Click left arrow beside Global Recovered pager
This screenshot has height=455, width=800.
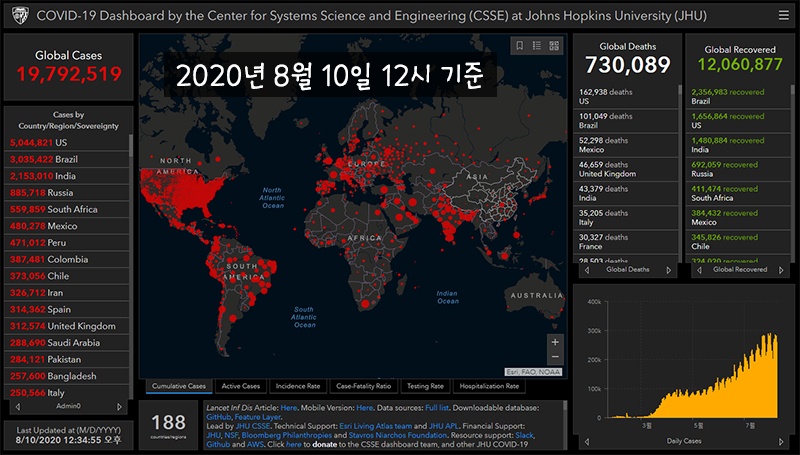[699, 270]
